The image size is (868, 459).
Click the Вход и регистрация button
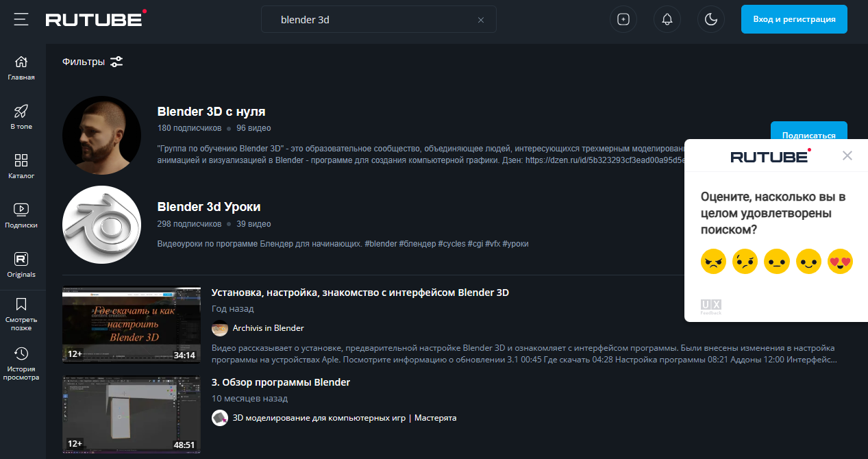click(x=794, y=19)
